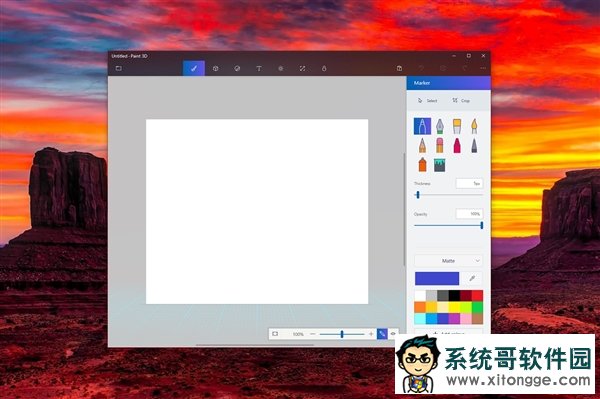
Task: Pick the dark grey color swatch
Action: tap(443, 296)
